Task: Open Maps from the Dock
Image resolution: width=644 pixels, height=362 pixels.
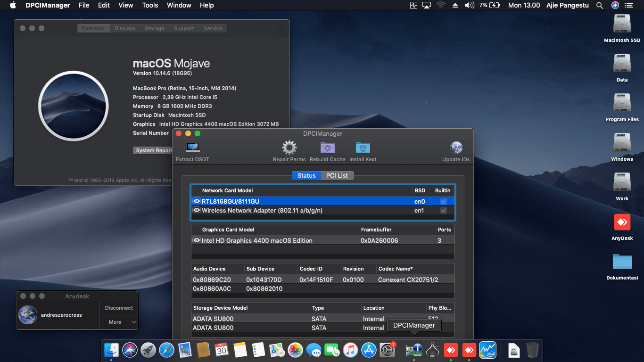Action: pyautogui.click(x=277, y=350)
